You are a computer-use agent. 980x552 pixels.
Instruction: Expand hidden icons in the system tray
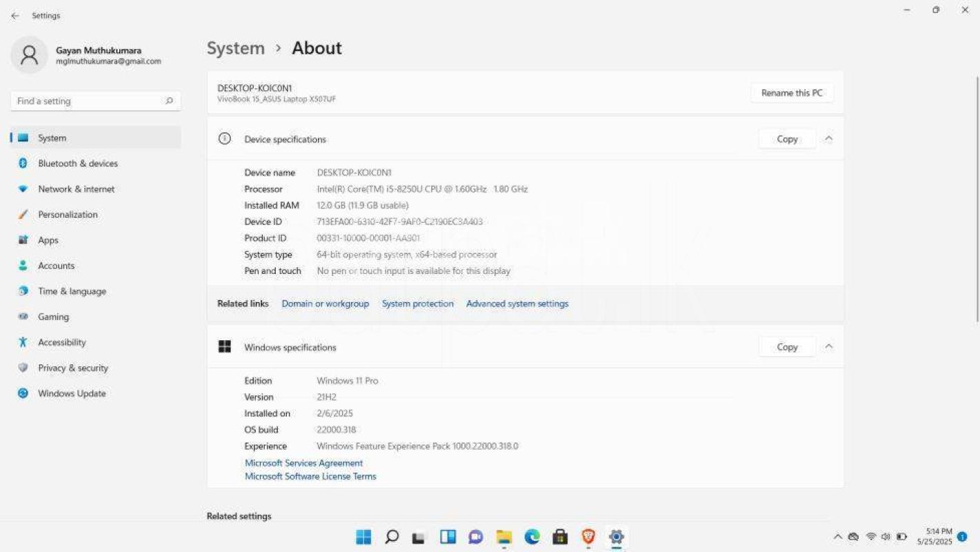(x=838, y=535)
